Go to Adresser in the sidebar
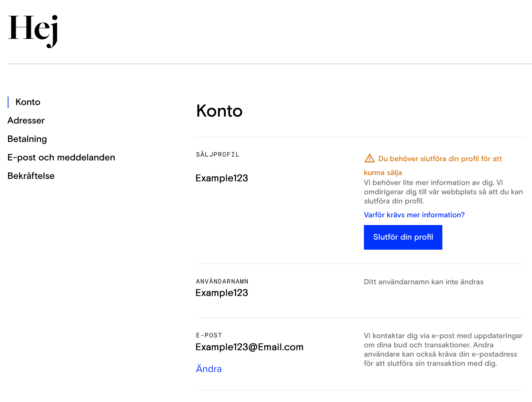This screenshot has width=532, height=402. click(x=26, y=120)
